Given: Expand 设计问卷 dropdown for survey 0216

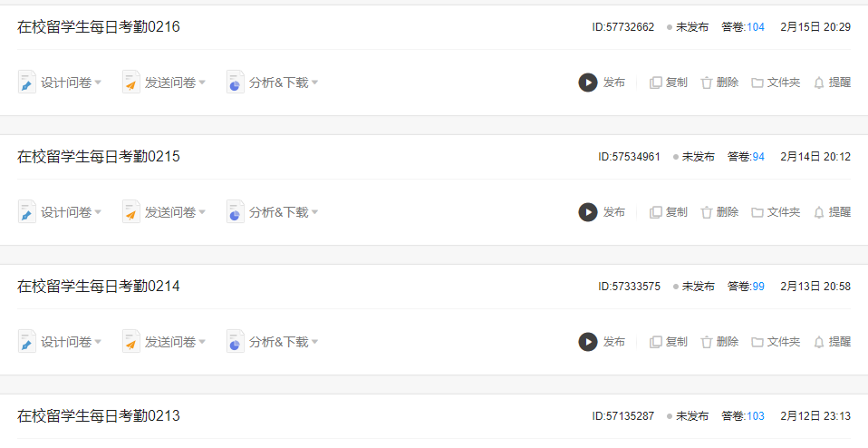Looking at the screenshot, I should tap(98, 83).
